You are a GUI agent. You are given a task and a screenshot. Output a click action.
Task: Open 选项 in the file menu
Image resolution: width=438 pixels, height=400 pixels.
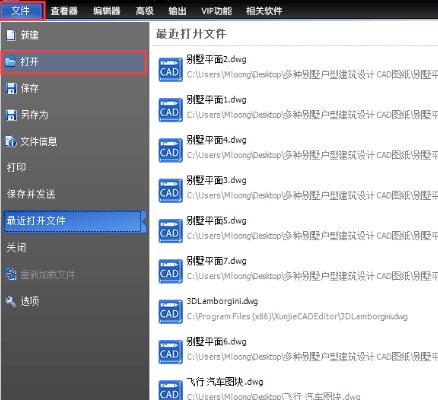pos(75,301)
